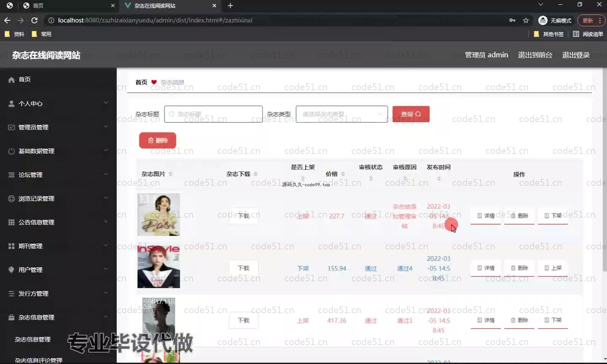
Task: Expand 期刊管理 sidebar menu
Action: [x=58, y=246]
